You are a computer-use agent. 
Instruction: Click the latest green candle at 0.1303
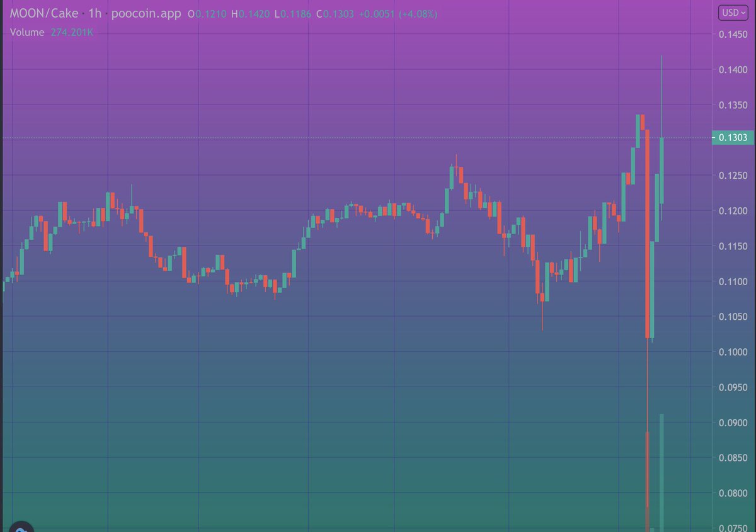661,170
